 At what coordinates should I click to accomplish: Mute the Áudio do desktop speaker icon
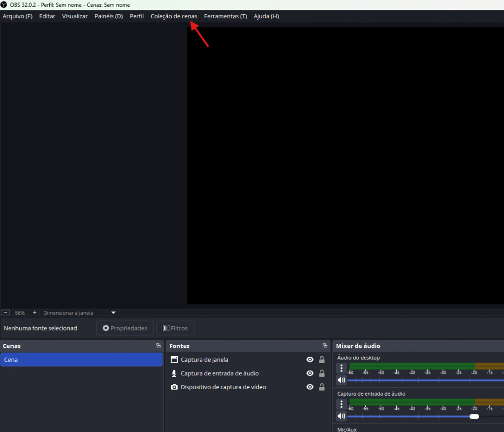tap(341, 380)
